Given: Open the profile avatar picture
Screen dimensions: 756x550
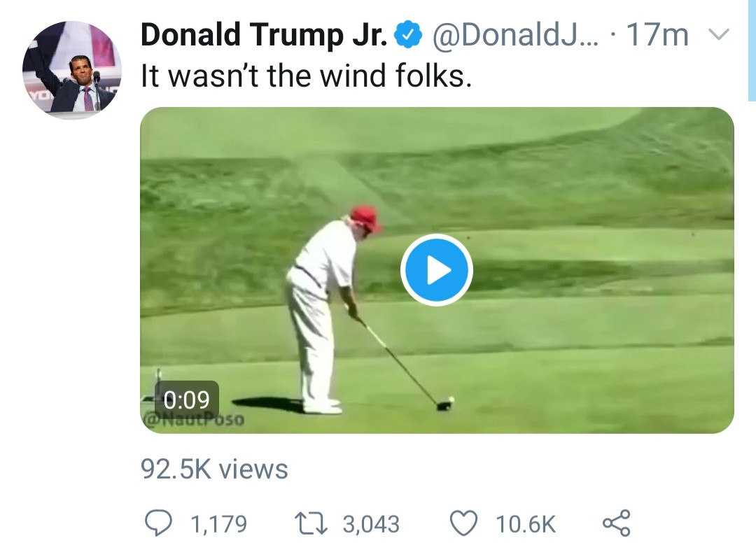Looking at the screenshot, I should coord(72,70).
